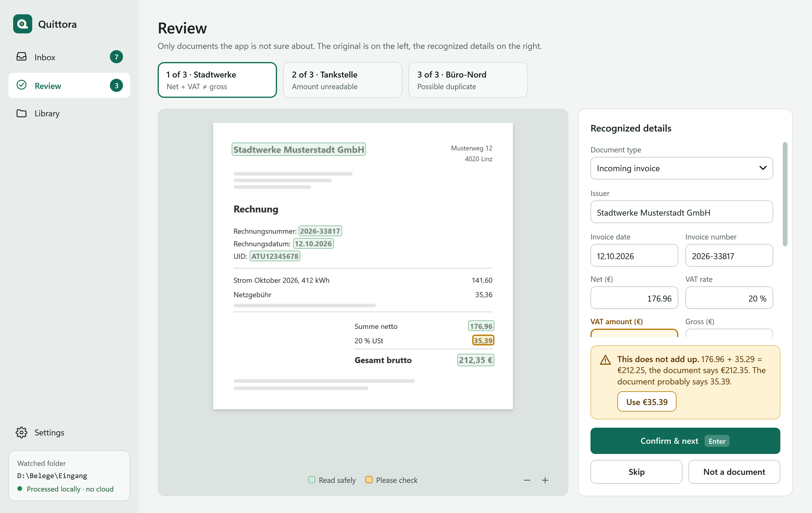Click the 141,60 amount on the invoice
The width and height of the screenshot is (812, 513).
482,280
